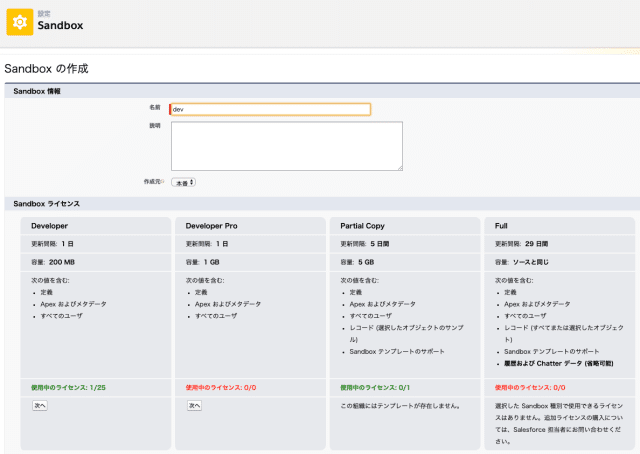Click the info icon beside 作成元 label
Image resolution: width=640 pixels, height=454 pixels.
162,181
